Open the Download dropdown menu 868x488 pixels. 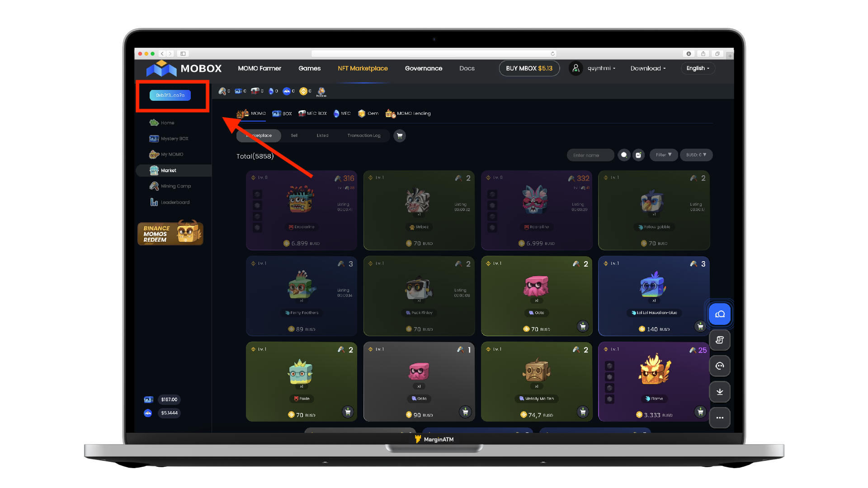coord(648,68)
